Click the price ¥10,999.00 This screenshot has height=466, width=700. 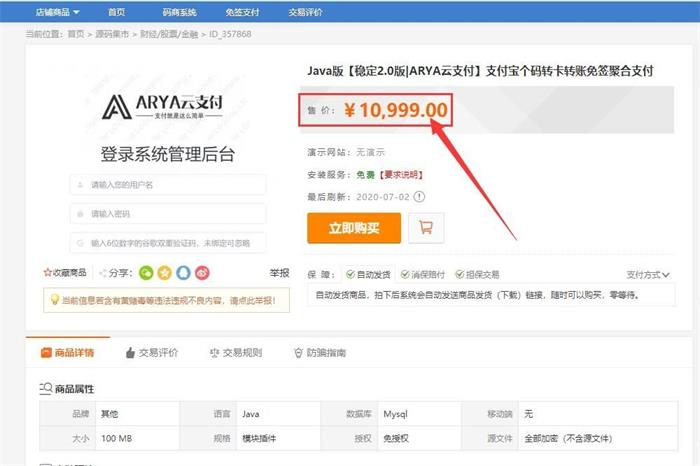(396, 110)
